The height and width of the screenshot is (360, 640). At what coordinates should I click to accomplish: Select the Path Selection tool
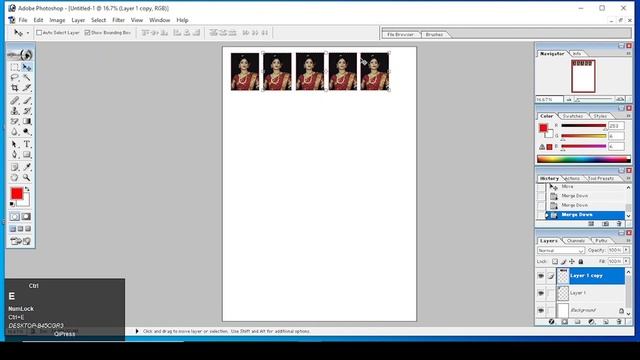[14, 144]
